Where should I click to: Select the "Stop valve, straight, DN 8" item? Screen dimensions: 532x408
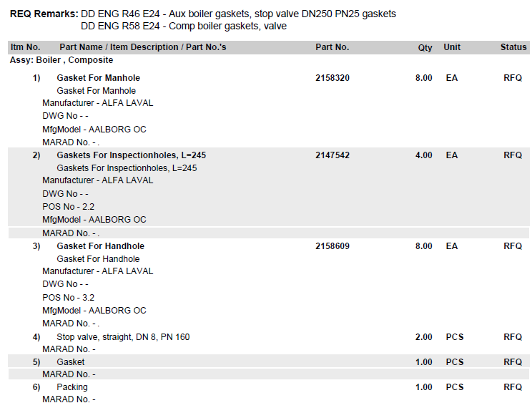(123, 337)
